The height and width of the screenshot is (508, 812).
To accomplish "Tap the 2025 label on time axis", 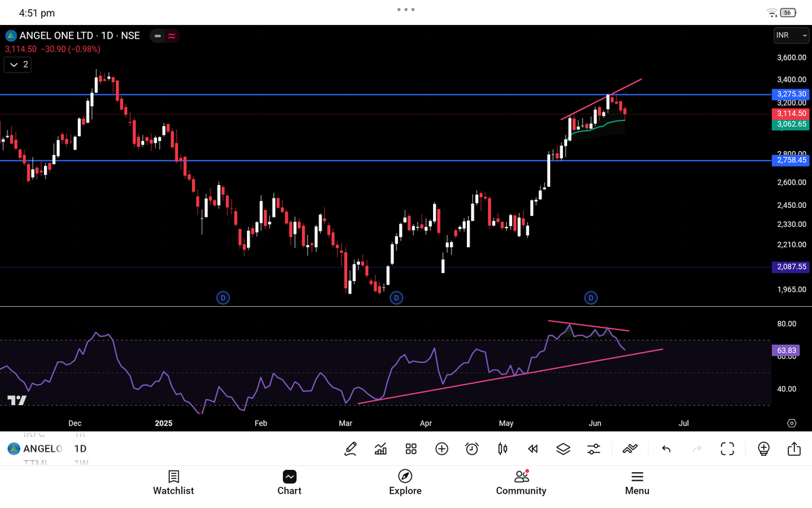I will coord(164,423).
